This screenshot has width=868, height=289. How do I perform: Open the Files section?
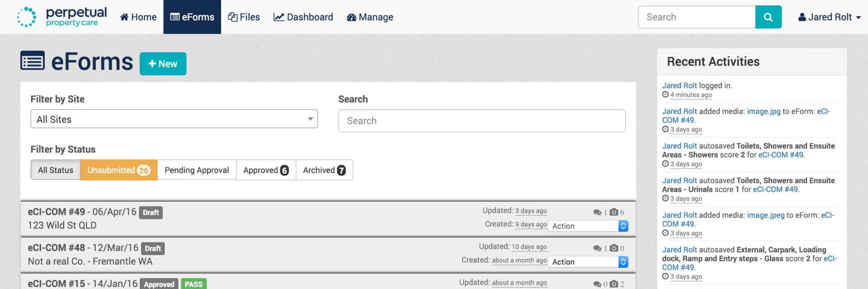pyautogui.click(x=244, y=17)
